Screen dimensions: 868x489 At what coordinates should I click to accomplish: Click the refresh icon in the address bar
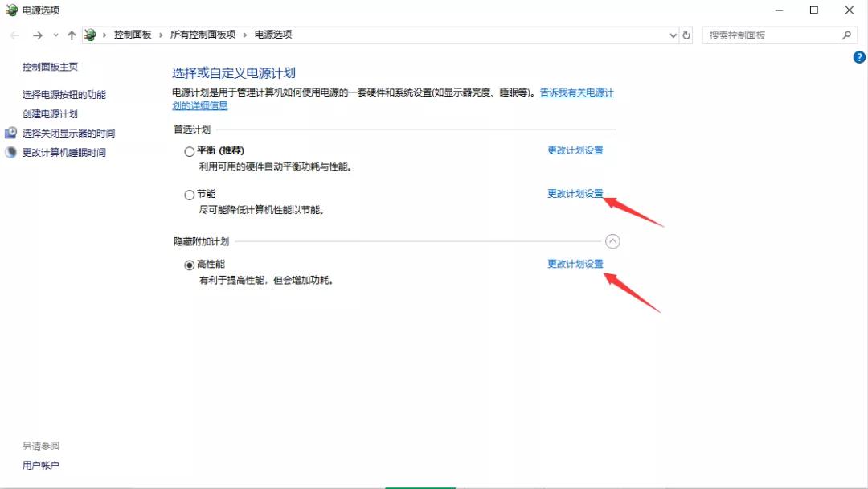(x=686, y=35)
